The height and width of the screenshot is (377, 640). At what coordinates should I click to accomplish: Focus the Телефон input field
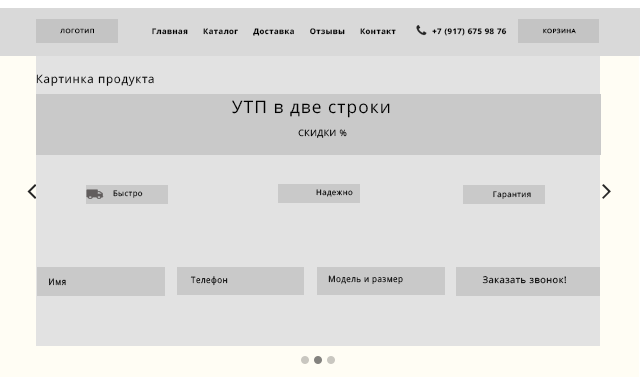coord(240,281)
